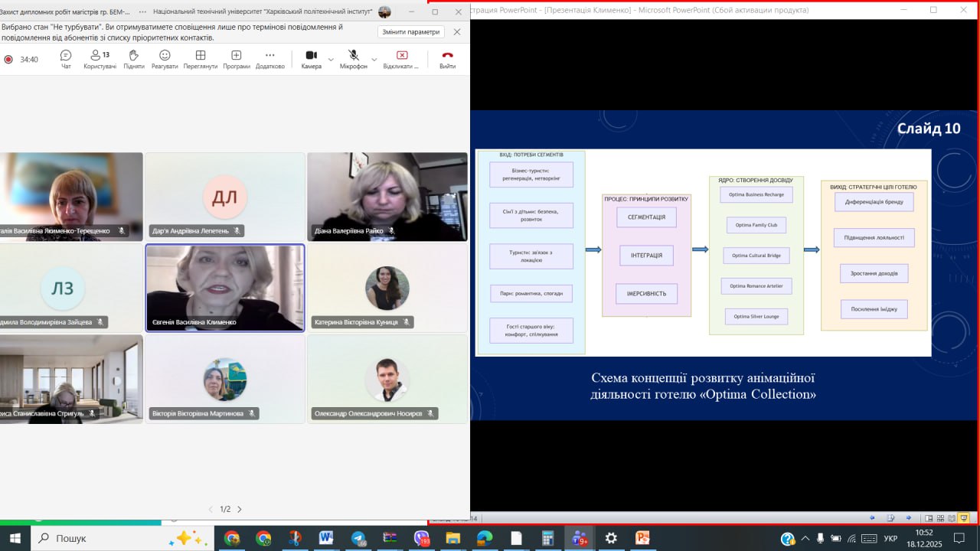Viewport: 980px width, 551px height.
Task: Go to next page of participants
Action: 240,509
